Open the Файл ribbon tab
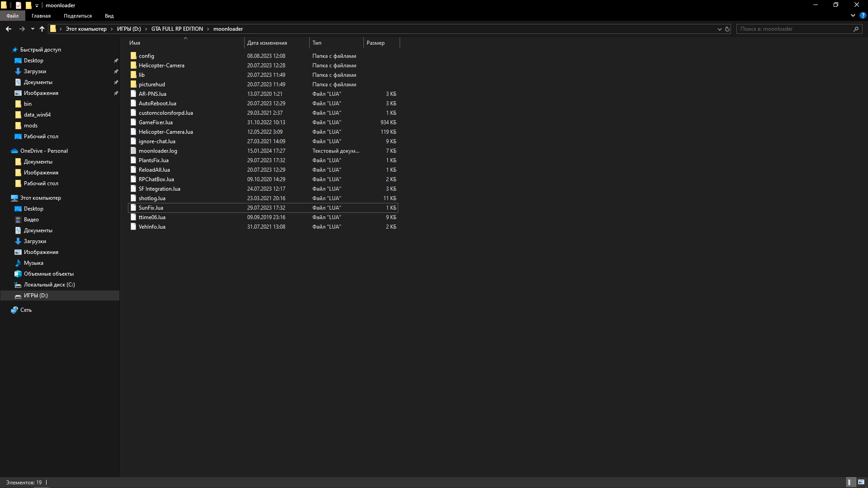The image size is (868, 488). click(12, 16)
